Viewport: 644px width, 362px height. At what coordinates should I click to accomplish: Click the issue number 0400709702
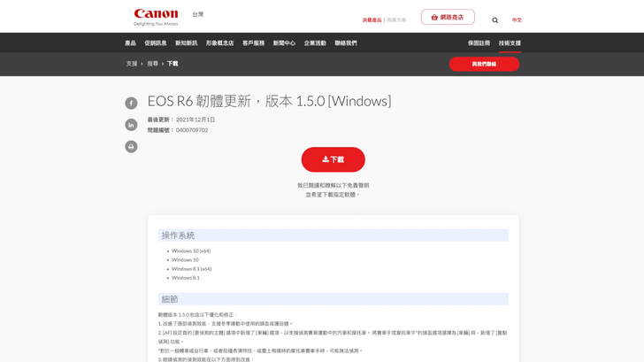(x=192, y=130)
